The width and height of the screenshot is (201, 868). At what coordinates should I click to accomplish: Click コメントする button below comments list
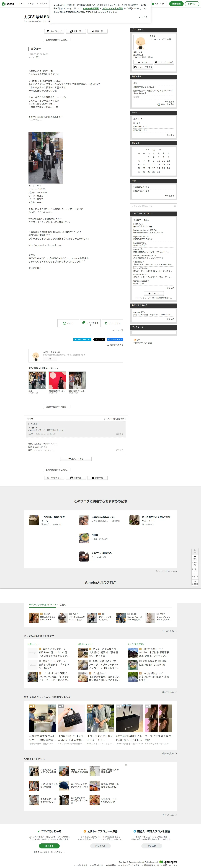click(76, 459)
